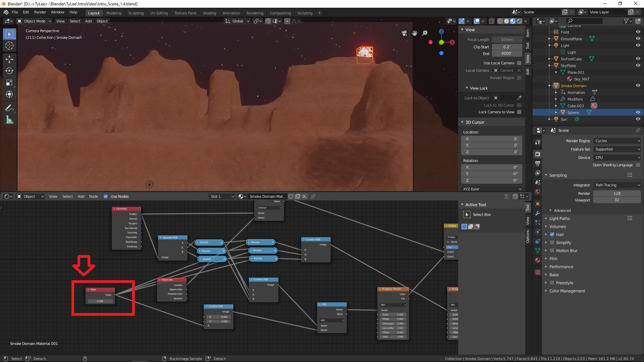Toggle X-ray mode icon

pyautogui.click(x=491, y=21)
